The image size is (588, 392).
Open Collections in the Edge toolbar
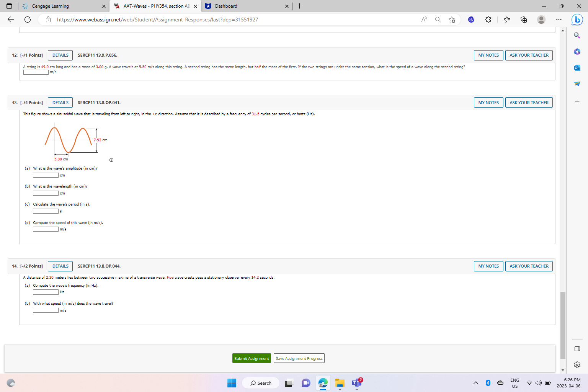point(523,19)
